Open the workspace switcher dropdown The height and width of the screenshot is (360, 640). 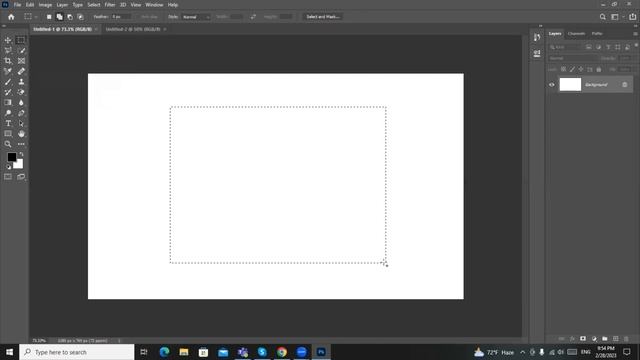[617, 17]
